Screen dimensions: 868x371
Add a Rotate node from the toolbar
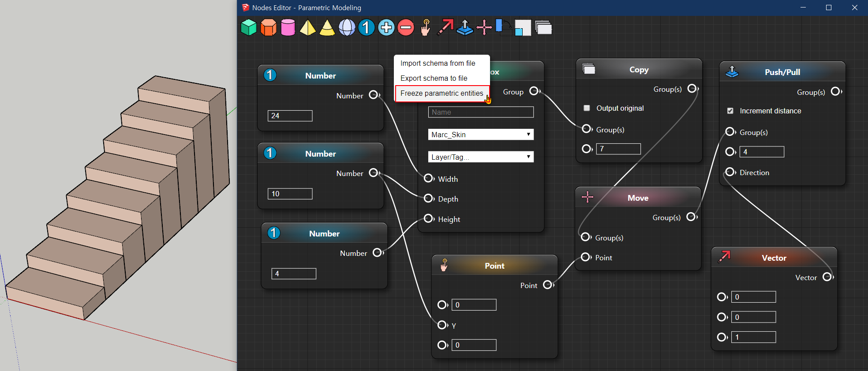pyautogui.click(x=503, y=27)
